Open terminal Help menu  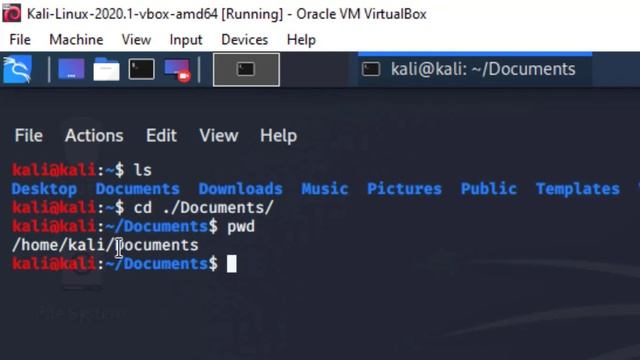coord(278,136)
